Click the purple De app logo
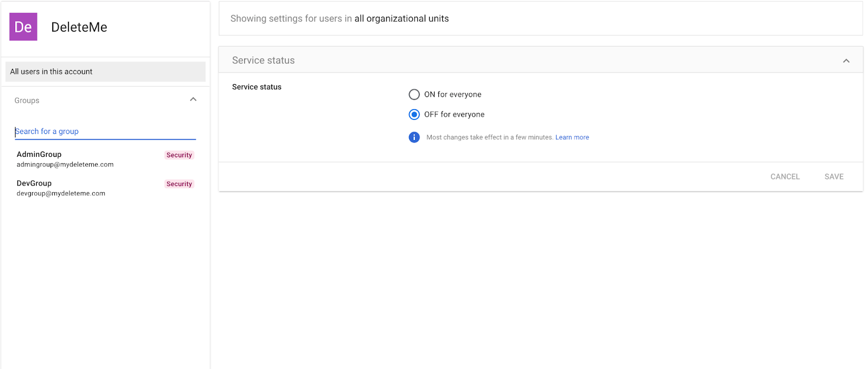The image size is (868, 369). click(x=23, y=27)
